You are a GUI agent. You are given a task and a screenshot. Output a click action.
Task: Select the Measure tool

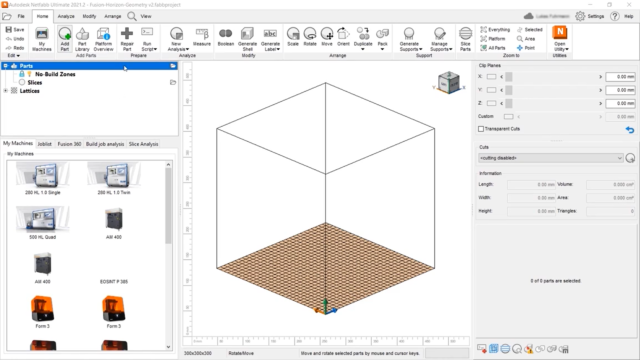202,37
